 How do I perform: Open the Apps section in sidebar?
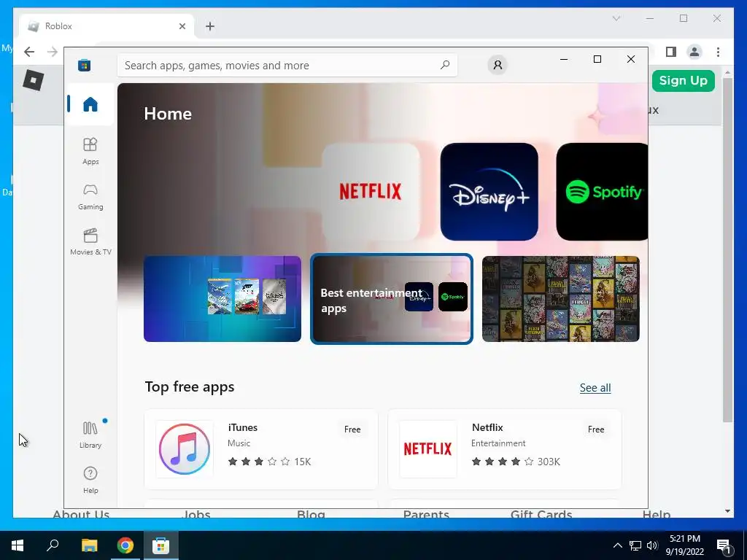[90, 151]
